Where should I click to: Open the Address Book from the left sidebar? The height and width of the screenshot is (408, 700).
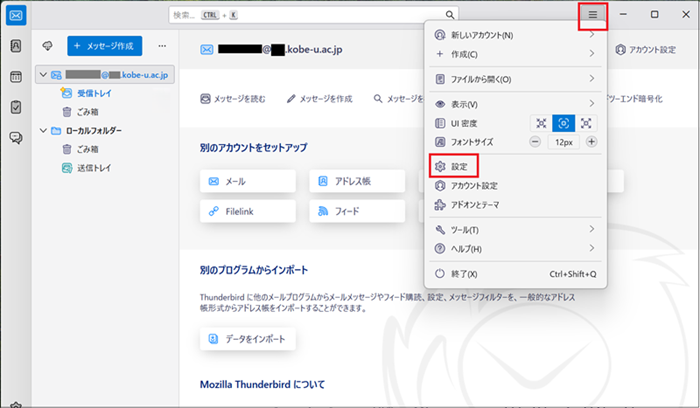point(16,46)
